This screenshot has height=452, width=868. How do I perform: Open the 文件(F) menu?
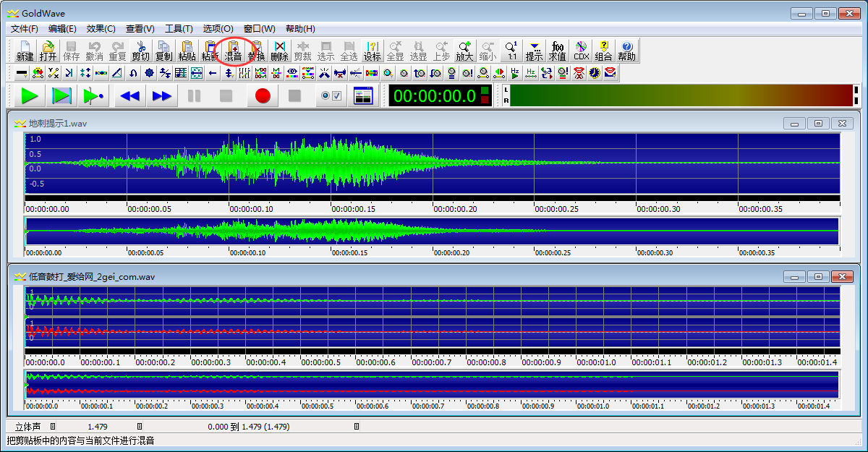tap(25, 29)
